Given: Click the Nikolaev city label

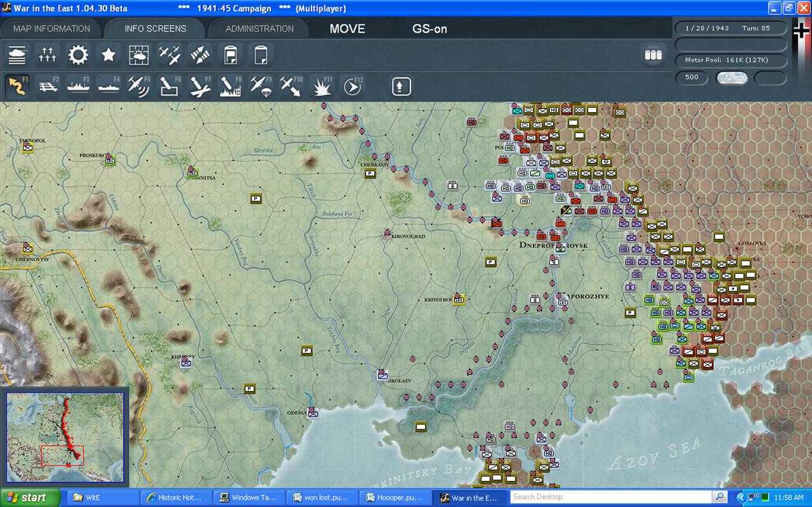Looking at the screenshot, I should point(398,380).
